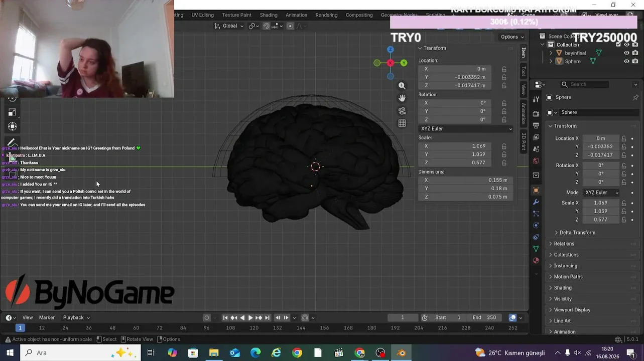Open the World properties tab icon
Image resolution: width=644 pixels, height=361 pixels.
[x=536, y=161]
